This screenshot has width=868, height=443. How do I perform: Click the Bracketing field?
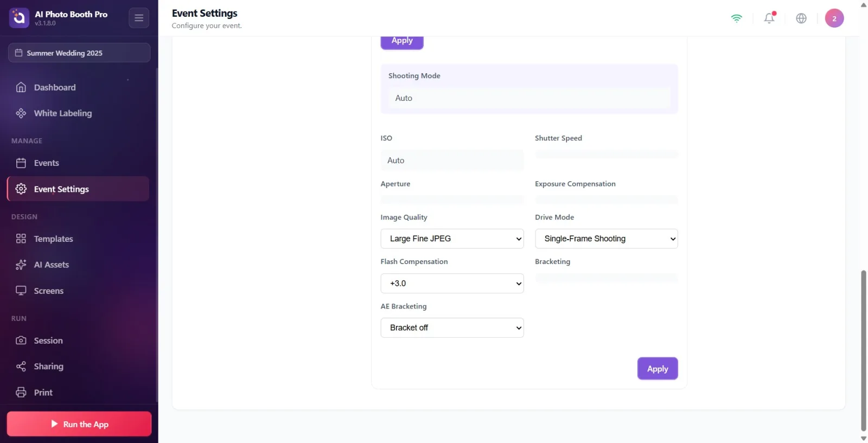click(607, 278)
